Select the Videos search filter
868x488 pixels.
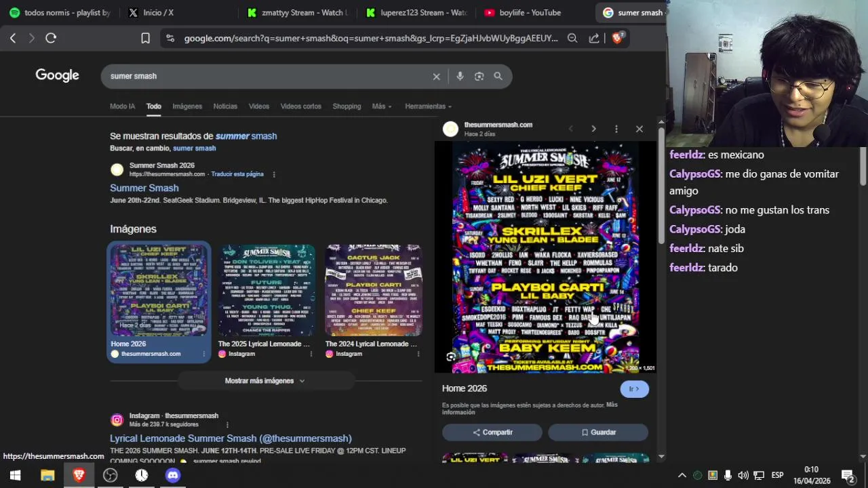tap(259, 106)
